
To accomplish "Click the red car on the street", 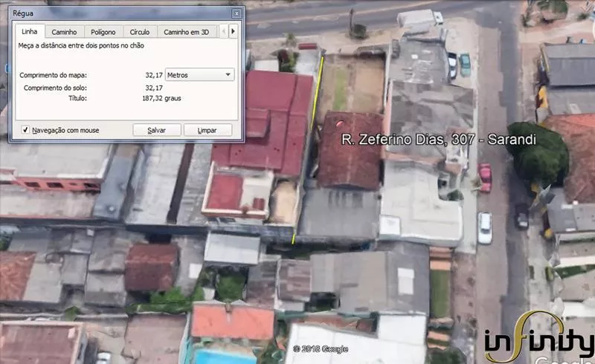I will coord(485,178).
